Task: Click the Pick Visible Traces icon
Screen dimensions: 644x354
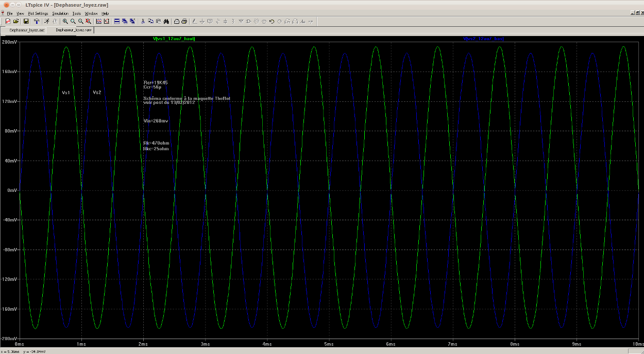Action: [x=99, y=21]
